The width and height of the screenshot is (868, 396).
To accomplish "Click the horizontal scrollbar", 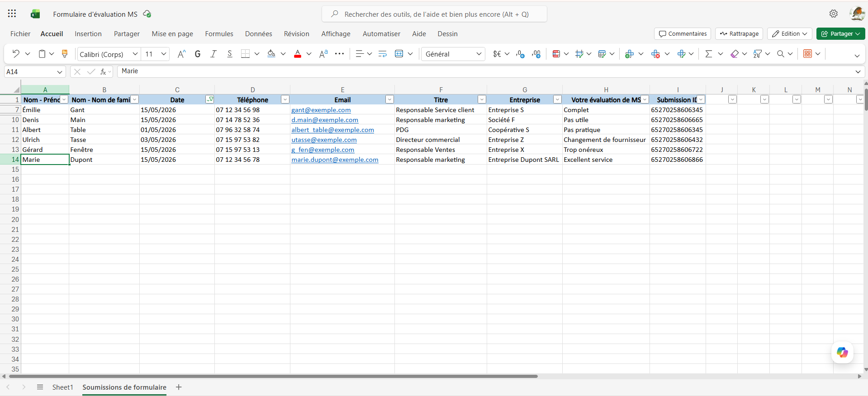I will tap(272, 376).
